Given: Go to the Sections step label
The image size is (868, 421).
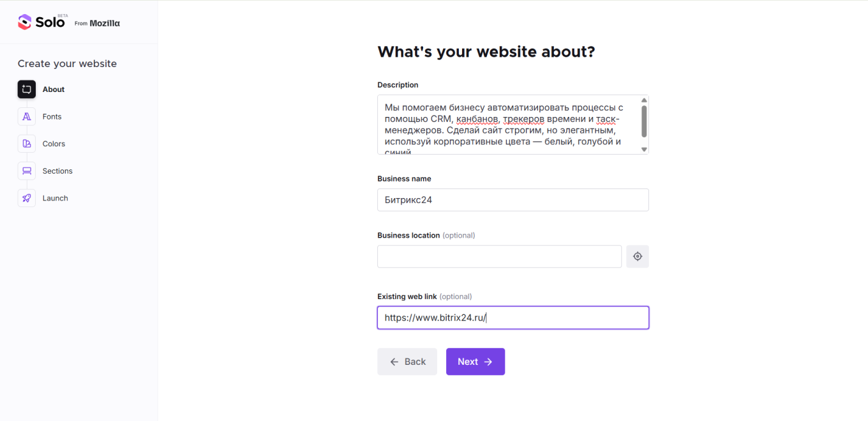Looking at the screenshot, I should [57, 171].
